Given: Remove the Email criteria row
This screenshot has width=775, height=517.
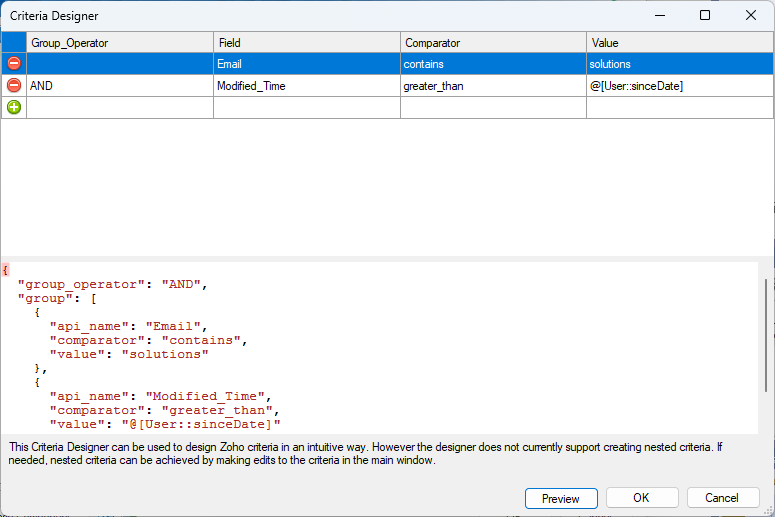Looking at the screenshot, I should (14, 64).
